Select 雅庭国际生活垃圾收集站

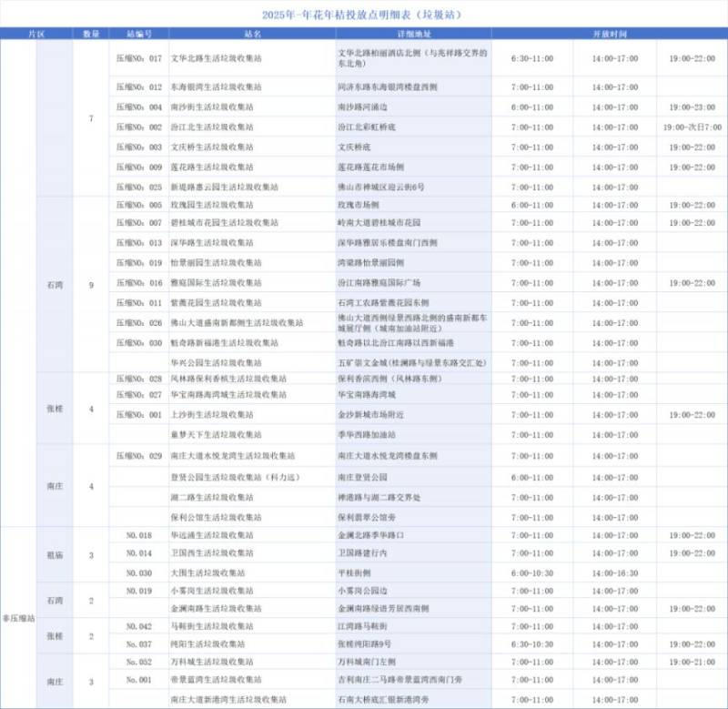(x=216, y=283)
